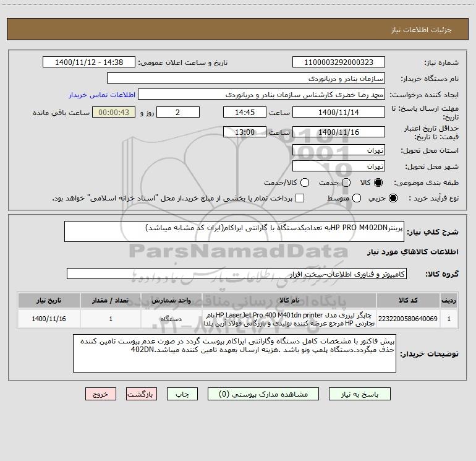Screen dimensions: 476x461
Task: Click the delivery province field تهران
Action: [339, 150]
